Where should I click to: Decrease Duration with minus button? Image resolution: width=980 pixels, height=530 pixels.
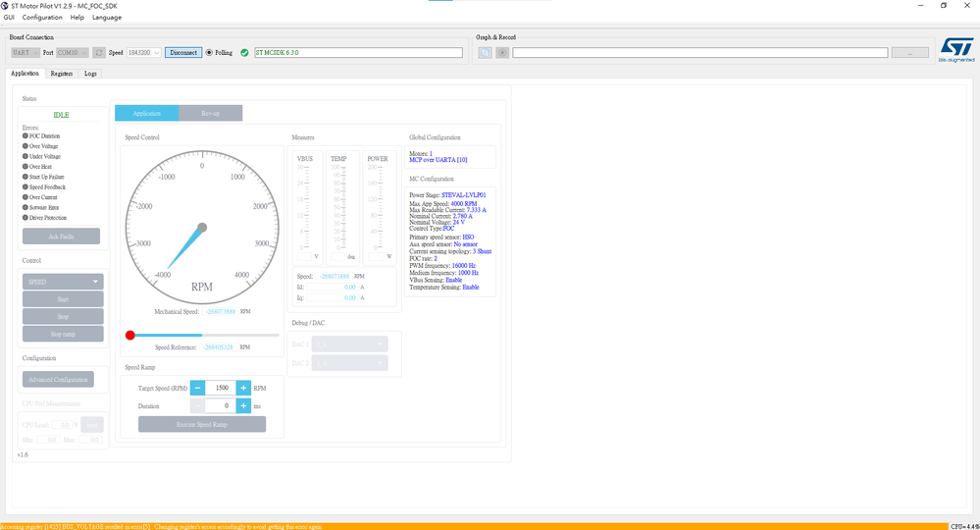(x=197, y=405)
